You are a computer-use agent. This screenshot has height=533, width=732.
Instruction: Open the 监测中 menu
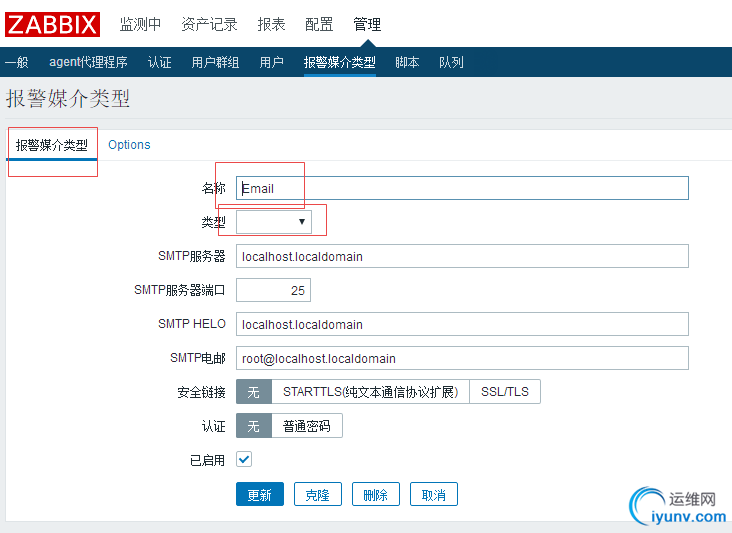(140, 24)
